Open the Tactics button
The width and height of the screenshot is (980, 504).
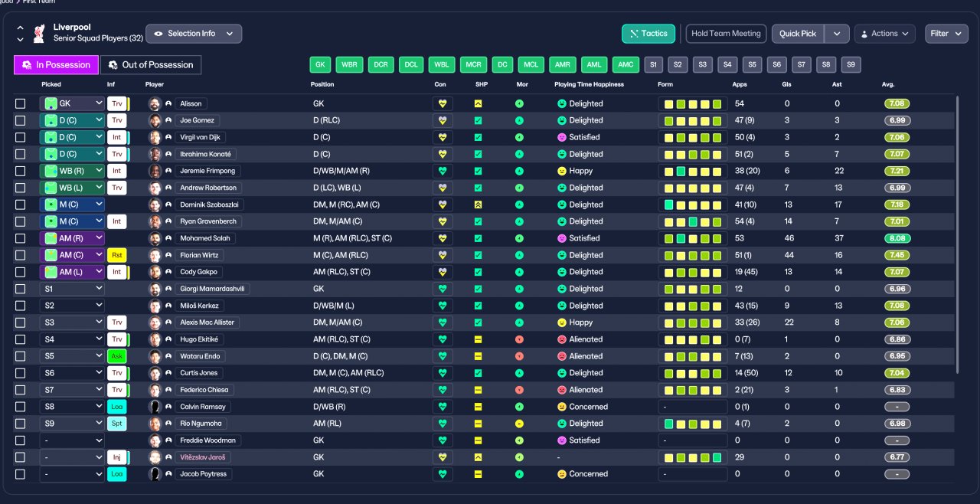tap(648, 34)
